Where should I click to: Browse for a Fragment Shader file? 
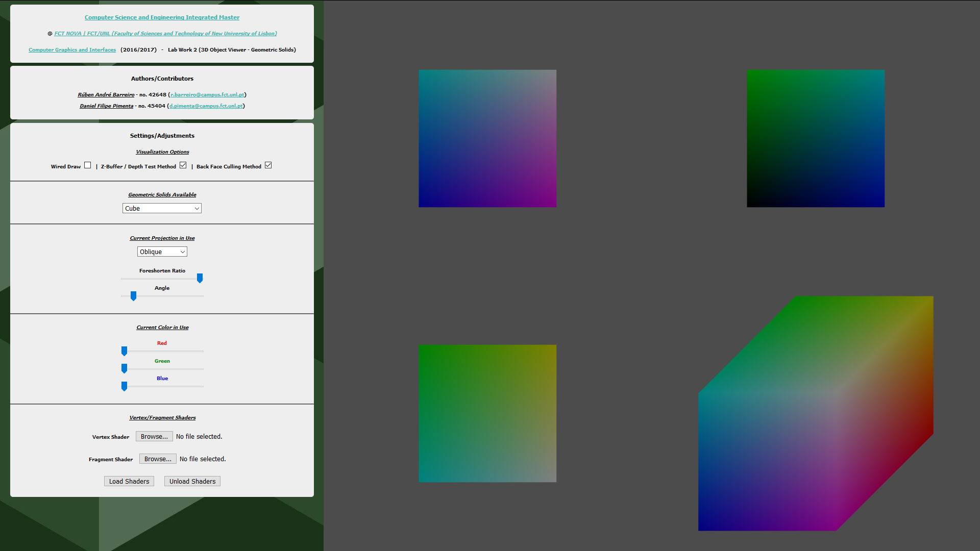[x=156, y=459]
